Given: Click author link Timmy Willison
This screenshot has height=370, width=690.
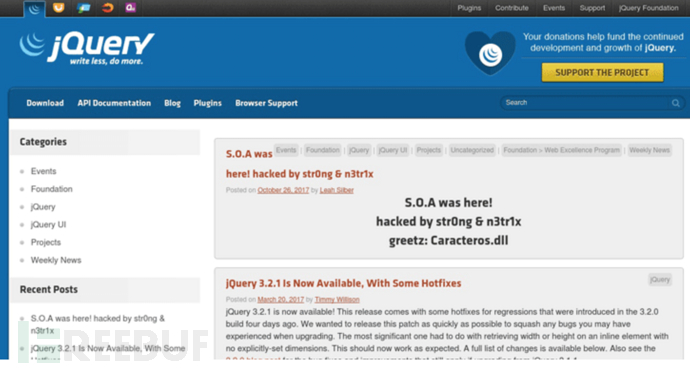Looking at the screenshot, I should click(x=337, y=300).
